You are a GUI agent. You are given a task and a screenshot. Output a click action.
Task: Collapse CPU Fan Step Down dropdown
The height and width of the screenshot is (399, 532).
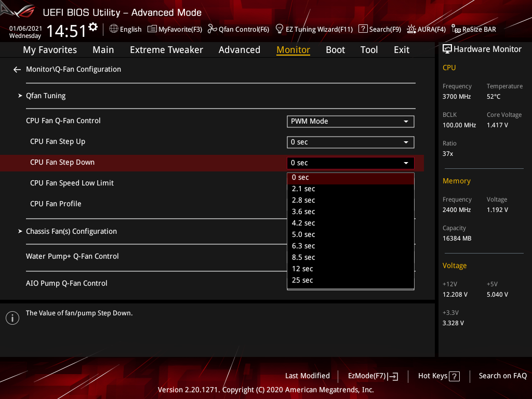(x=351, y=163)
